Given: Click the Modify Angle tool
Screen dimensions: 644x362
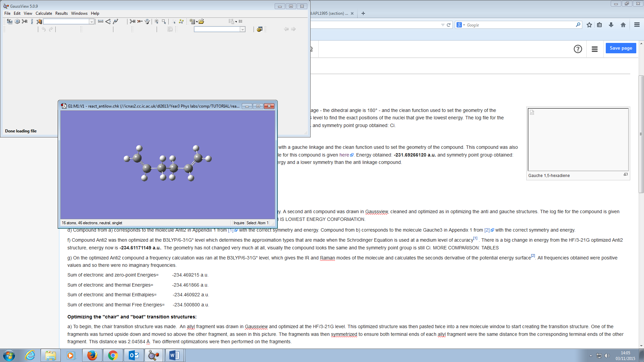Looking at the screenshot, I should pyautogui.click(x=108, y=21).
